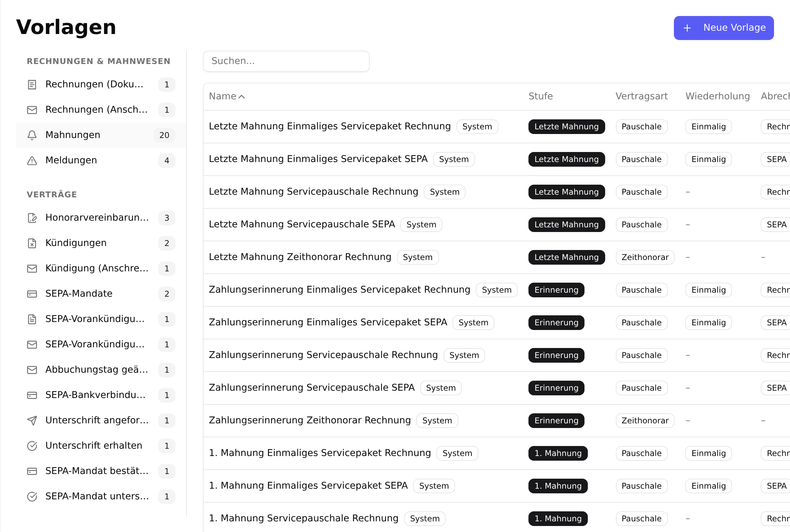Screen dimensions: 790x532
Task: Click Erinnerung badge in Zahlungserinnerung Servicepauschale Rechnung row
Action: (x=556, y=355)
